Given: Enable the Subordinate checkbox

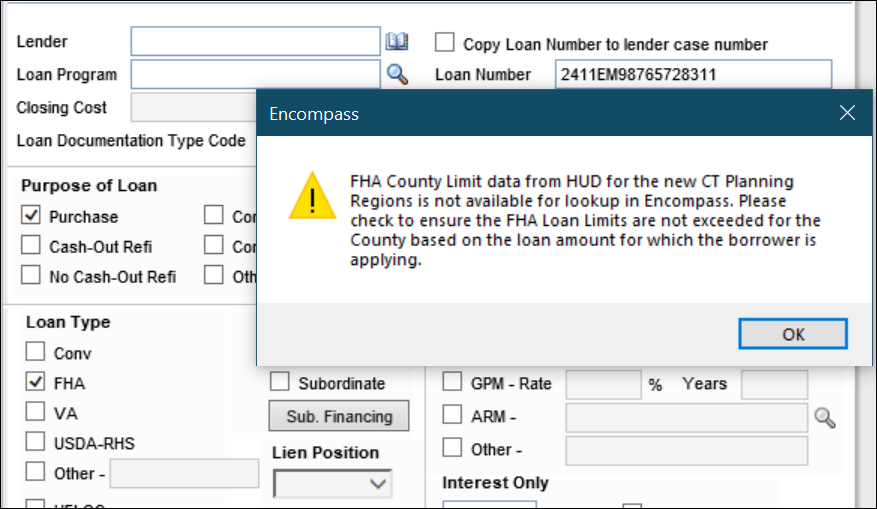Looking at the screenshot, I should click(280, 382).
